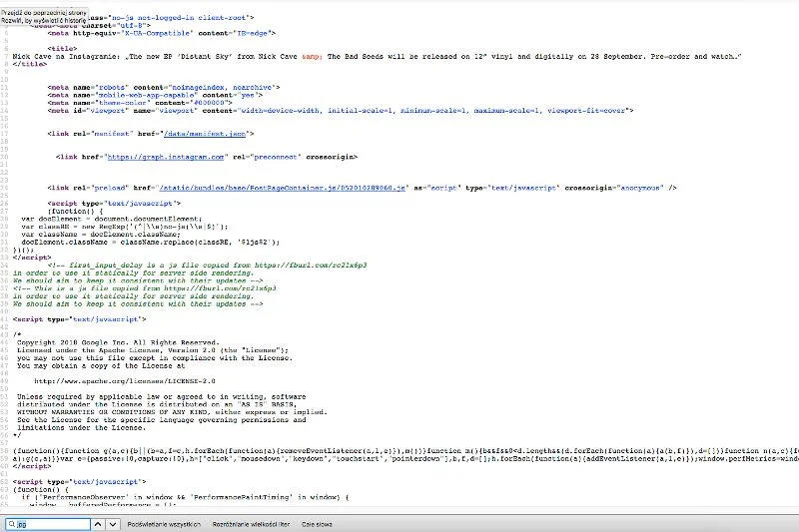Click the 'WITHOUT WARRANTIES OR CONDITIONS' line
The width and height of the screenshot is (799, 532).
(172, 412)
